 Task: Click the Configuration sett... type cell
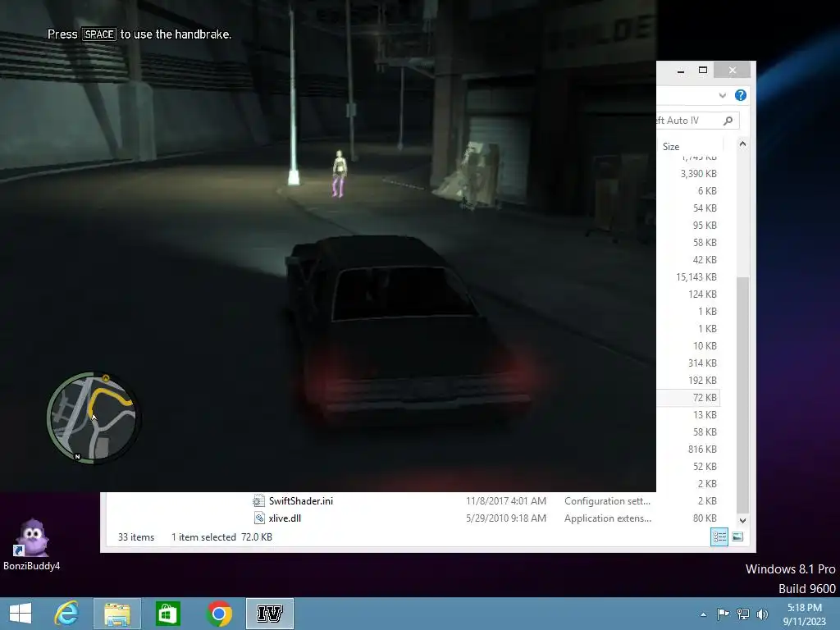[x=607, y=501]
